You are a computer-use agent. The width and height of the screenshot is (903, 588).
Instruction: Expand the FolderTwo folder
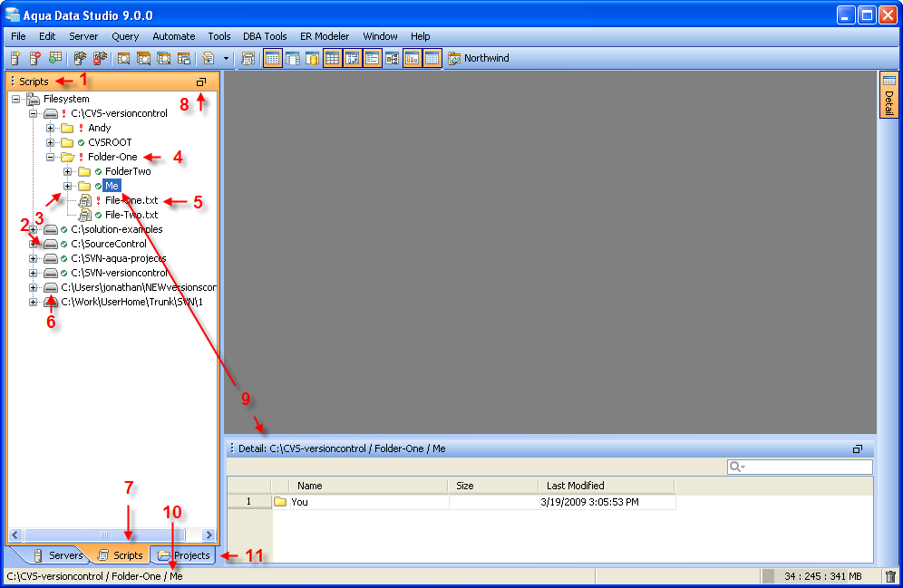[x=67, y=171]
